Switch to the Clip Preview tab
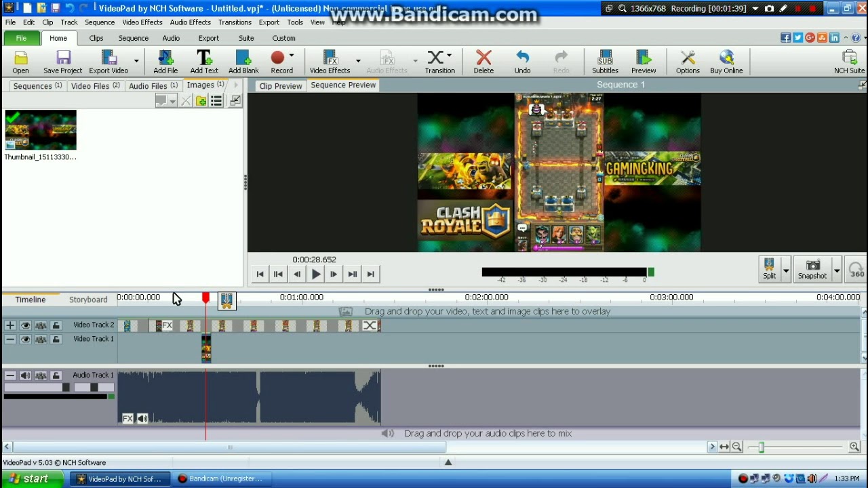The image size is (868, 488). pyautogui.click(x=281, y=86)
